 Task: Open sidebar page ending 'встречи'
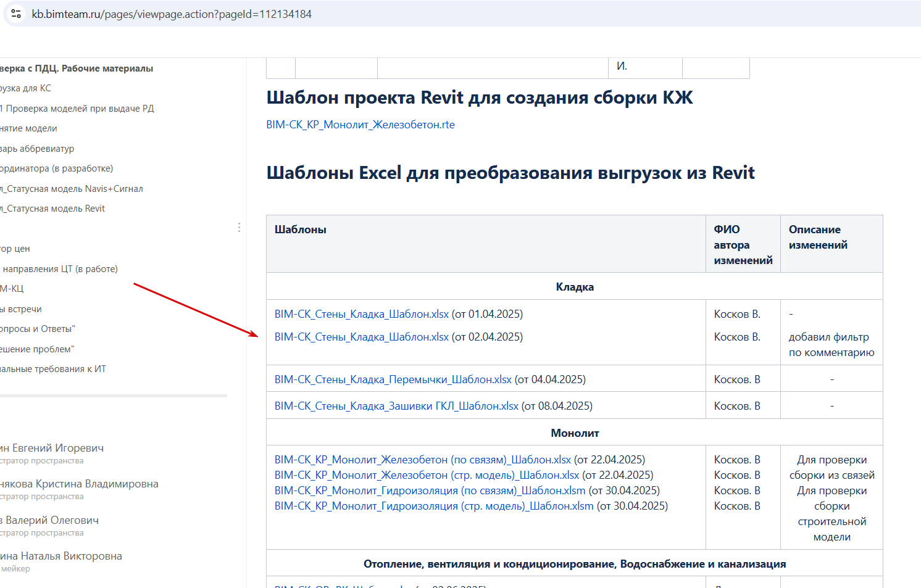21,309
